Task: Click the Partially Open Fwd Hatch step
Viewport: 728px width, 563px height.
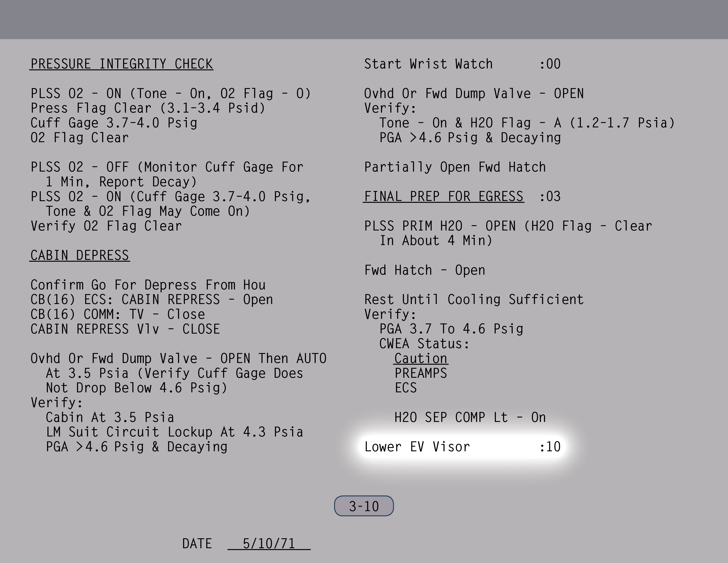Action: (455, 167)
